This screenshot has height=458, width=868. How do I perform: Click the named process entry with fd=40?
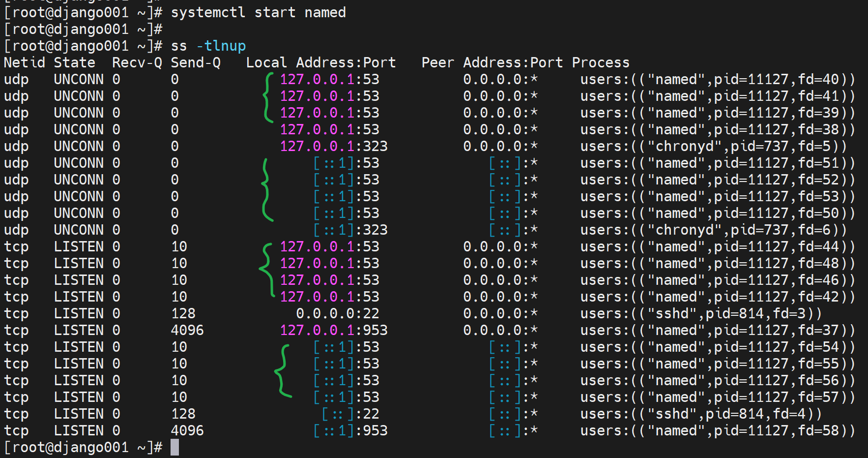[x=717, y=79]
